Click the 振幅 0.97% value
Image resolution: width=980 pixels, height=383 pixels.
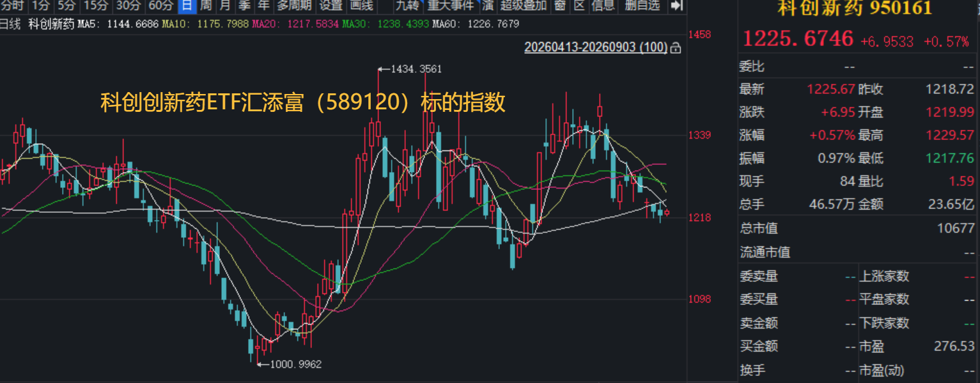pyautogui.click(x=836, y=159)
